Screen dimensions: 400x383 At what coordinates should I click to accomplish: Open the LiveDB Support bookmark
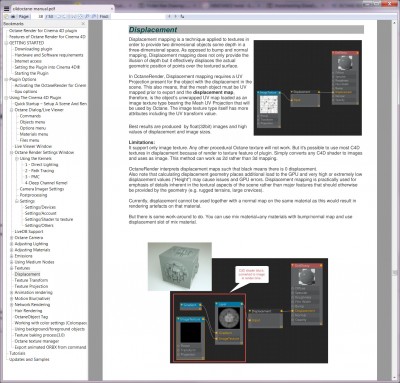pyautogui.click(x=29, y=231)
